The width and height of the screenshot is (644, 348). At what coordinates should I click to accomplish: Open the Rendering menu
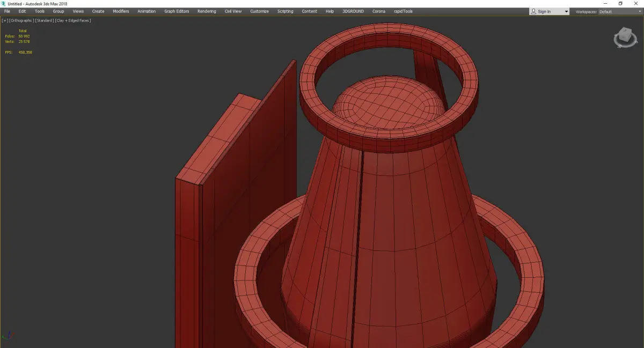[x=207, y=11]
